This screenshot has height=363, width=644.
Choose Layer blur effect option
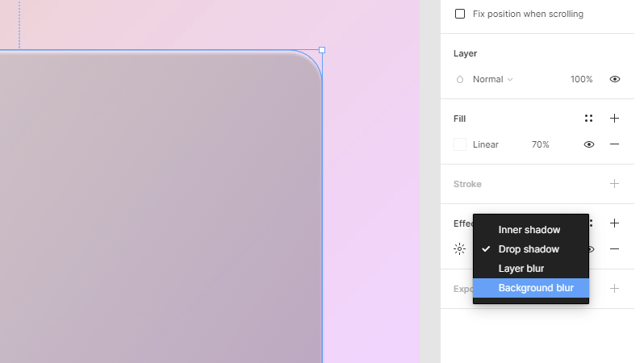[531, 268]
